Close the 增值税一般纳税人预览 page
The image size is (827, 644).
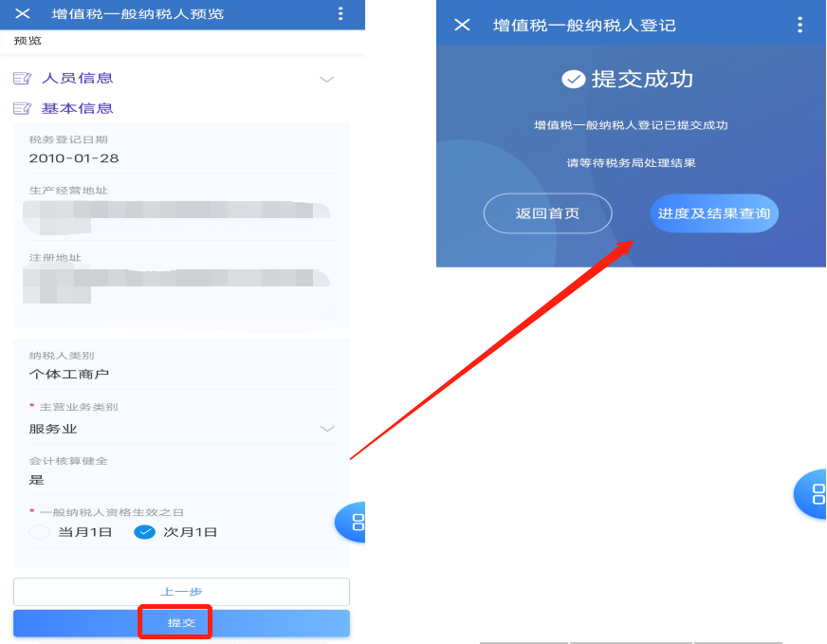click(x=23, y=13)
